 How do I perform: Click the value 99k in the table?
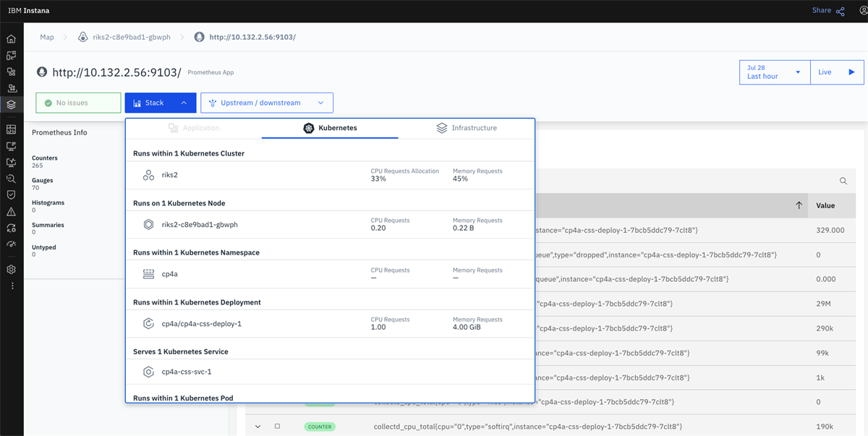tap(822, 353)
